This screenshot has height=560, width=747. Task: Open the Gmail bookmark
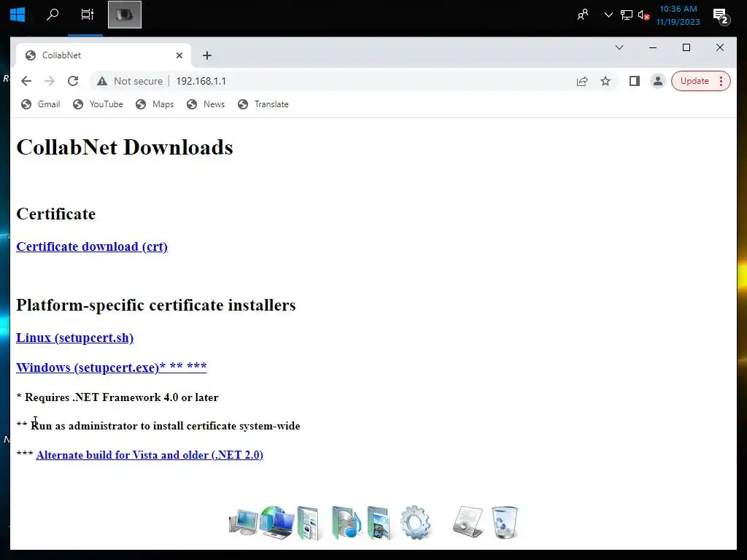(41, 104)
